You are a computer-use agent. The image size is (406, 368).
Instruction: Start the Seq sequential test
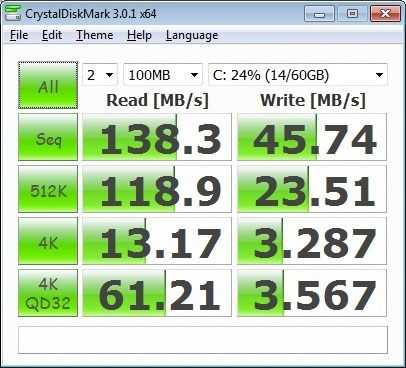click(48, 137)
